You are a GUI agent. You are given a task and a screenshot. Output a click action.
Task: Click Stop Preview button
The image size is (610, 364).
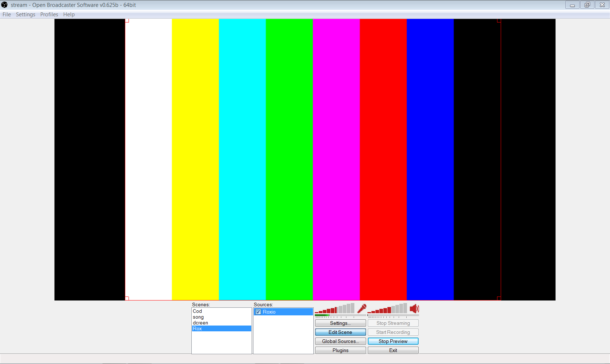point(393,341)
